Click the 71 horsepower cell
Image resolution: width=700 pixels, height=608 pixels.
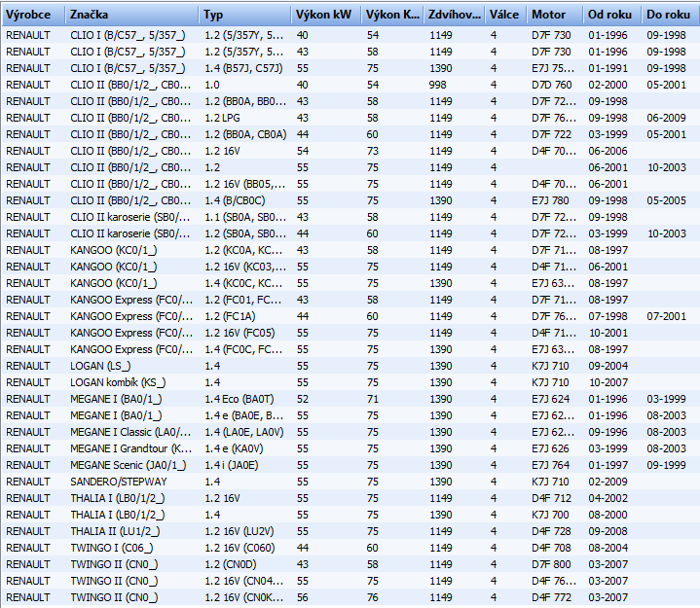(x=373, y=398)
